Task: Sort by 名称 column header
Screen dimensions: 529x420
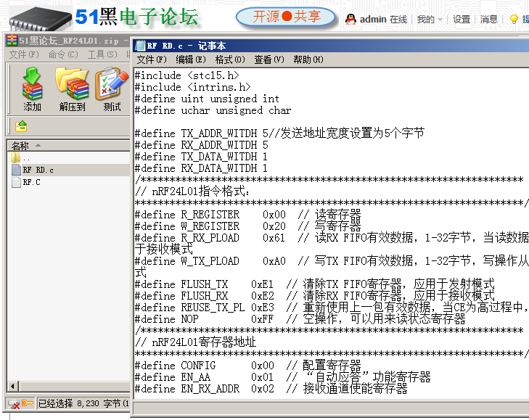Action: (68, 146)
